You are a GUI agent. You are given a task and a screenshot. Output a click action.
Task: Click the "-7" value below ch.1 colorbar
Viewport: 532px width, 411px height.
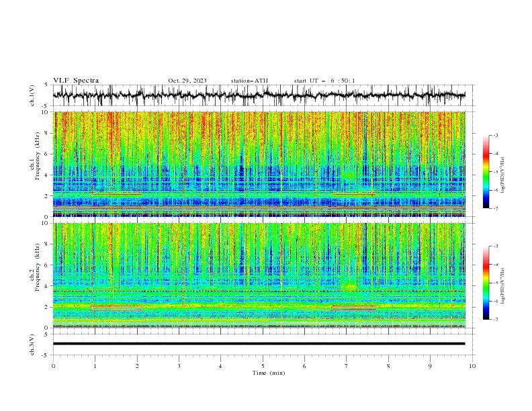(x=495, y=208)
